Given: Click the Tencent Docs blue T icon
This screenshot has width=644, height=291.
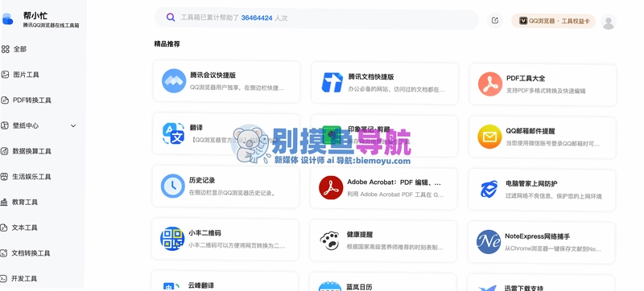Looking at the screenshot, I should pos(332,82).
